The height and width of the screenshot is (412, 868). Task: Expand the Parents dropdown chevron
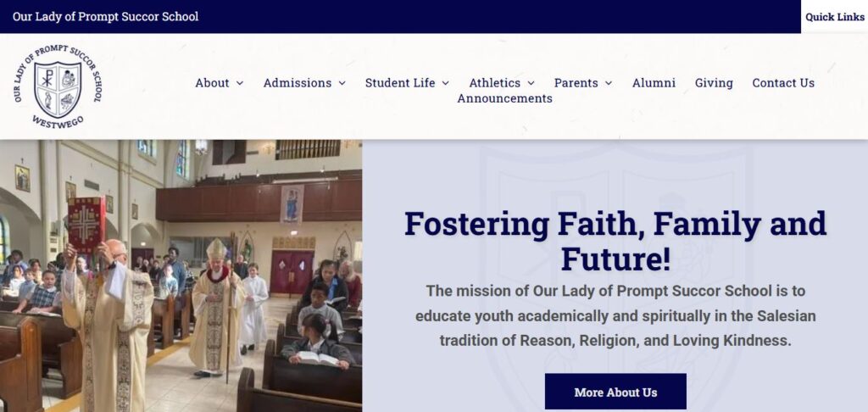(608, 83)
